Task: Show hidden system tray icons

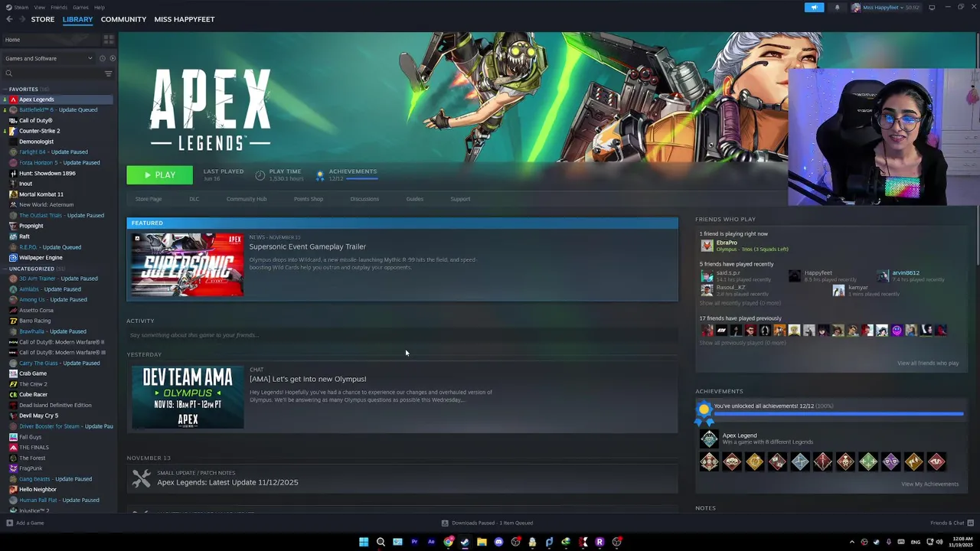Action: point(851,542)
